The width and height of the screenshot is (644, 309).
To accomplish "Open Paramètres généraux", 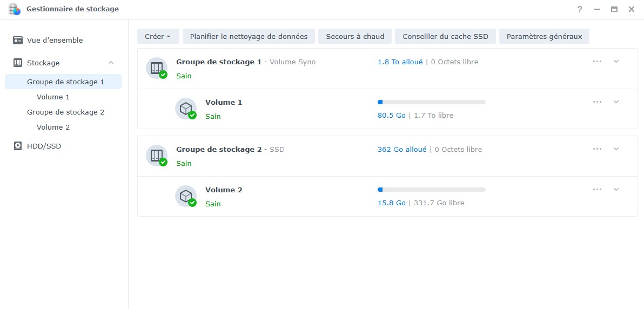I will pyautogui.click(x=544, y=36).
